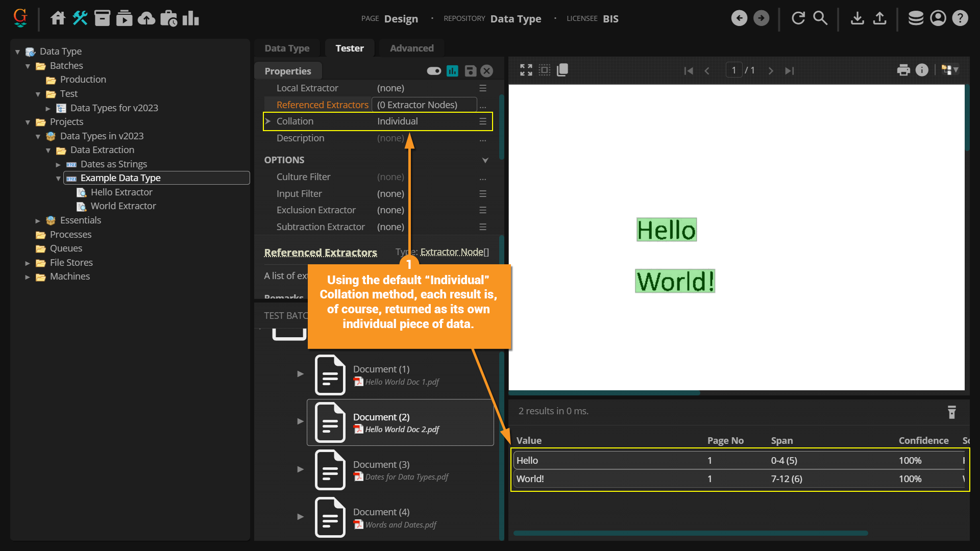Screen dimensions: 980x551
Task: Expand the Collation property row
Action: (268, 121)
